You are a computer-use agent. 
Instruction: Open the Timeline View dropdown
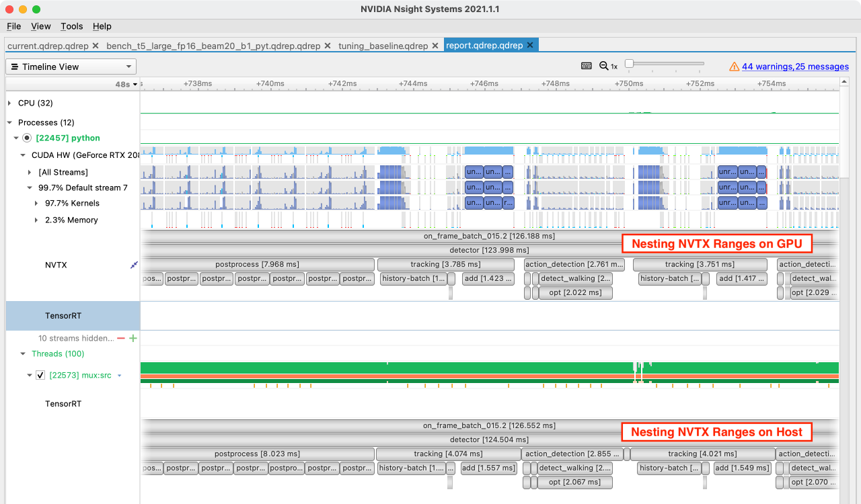pos(71,67)
